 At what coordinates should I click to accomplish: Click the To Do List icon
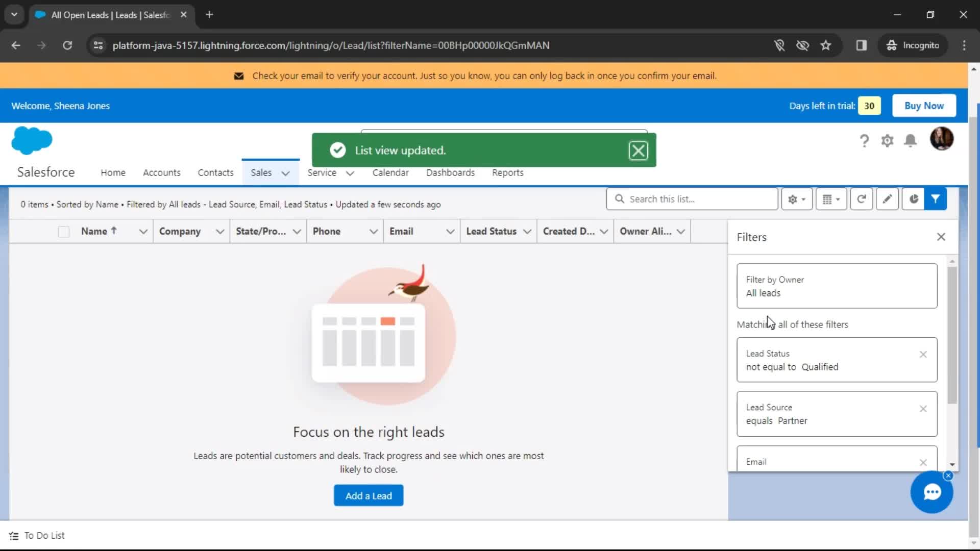click(14, 536)
